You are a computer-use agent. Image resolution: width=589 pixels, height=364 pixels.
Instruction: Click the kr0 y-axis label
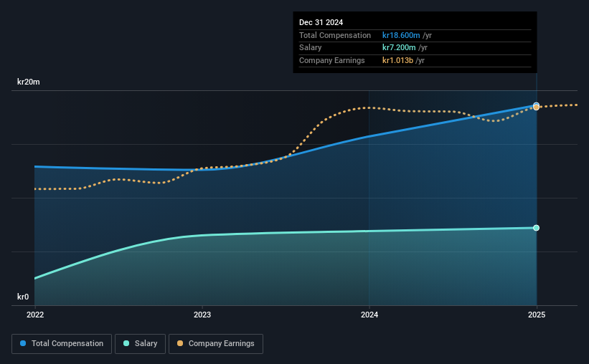click(x=23, y=297)
